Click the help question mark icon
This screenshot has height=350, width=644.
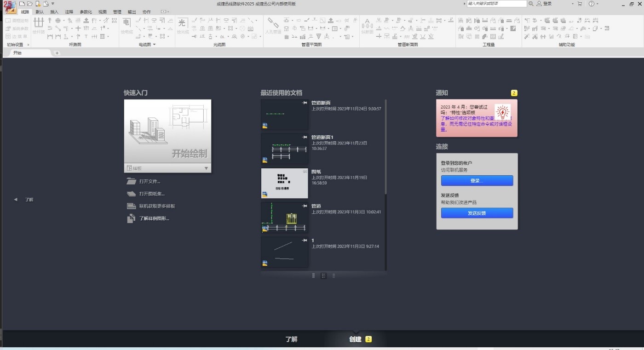[x=591, y=4]
